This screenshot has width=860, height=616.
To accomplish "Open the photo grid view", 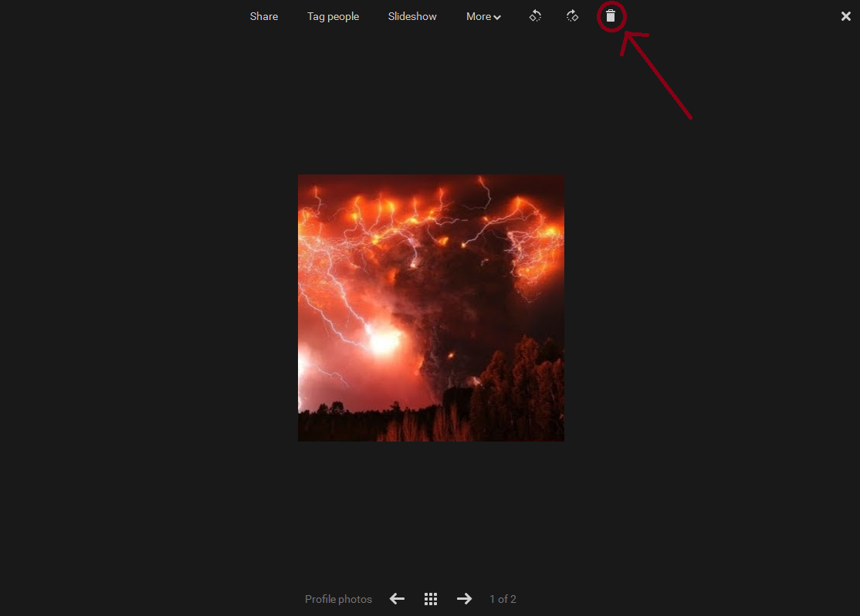I will tap(431, 599).
